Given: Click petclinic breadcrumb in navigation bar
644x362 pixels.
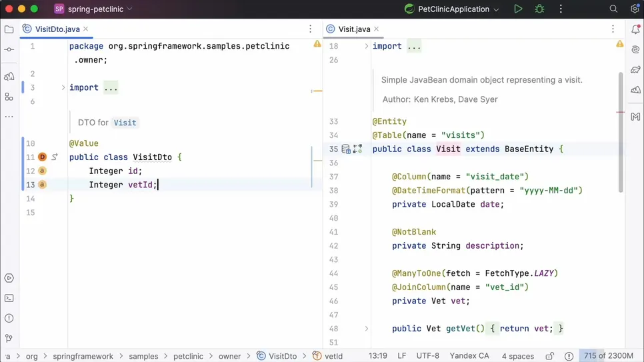Looking at the screenshot, I should point(188,356).
